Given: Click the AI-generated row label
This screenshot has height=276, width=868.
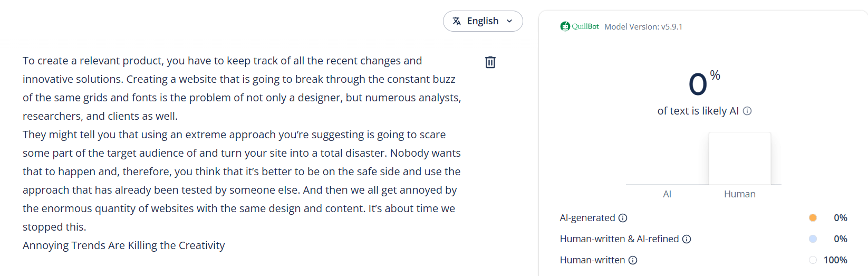Looking at the screenshot, I should (587, 218).
